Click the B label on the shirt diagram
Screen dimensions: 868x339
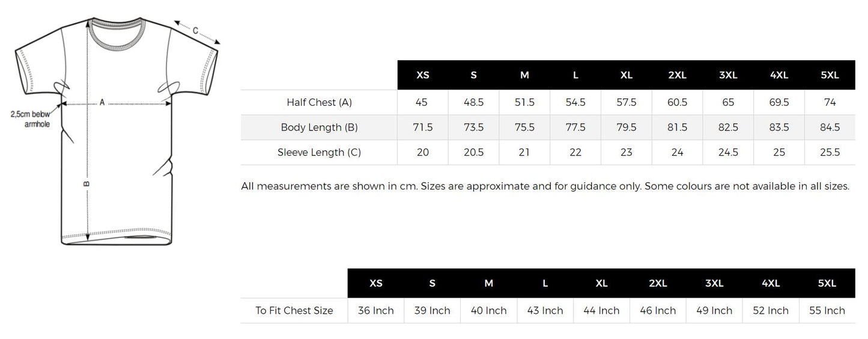coord(86,183)
